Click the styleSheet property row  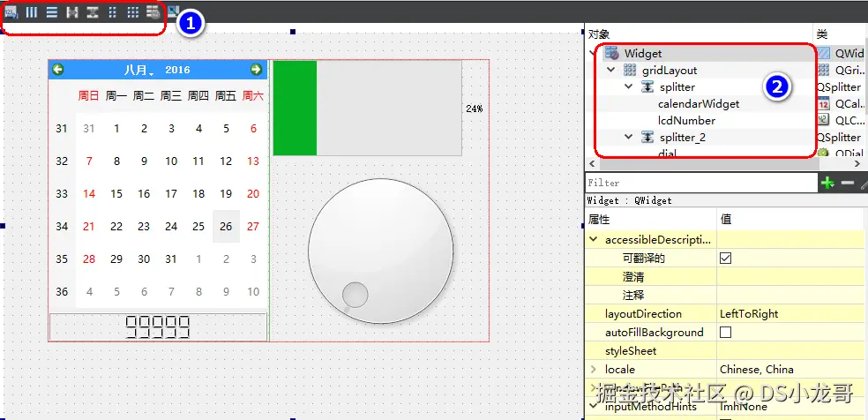726,351
